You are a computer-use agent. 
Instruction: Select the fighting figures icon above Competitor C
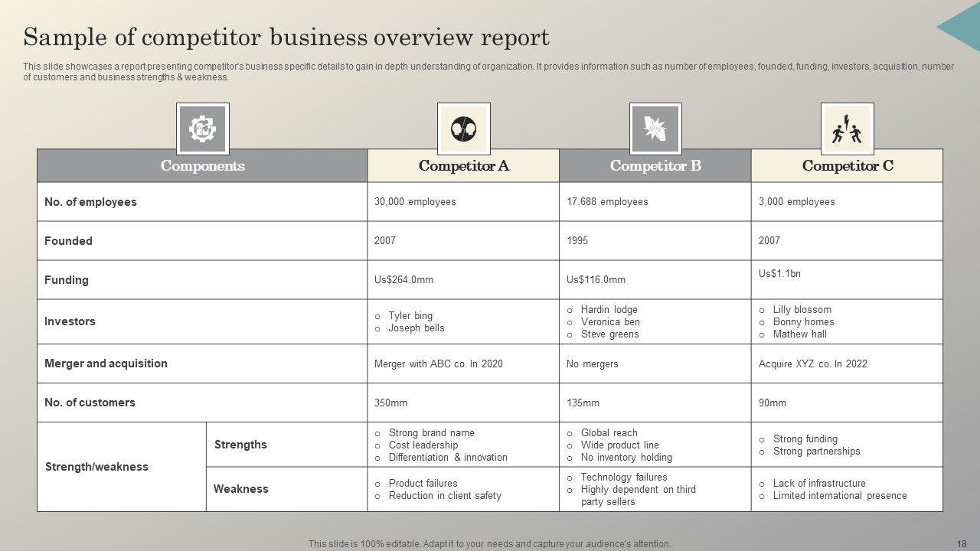pos(847,129)
